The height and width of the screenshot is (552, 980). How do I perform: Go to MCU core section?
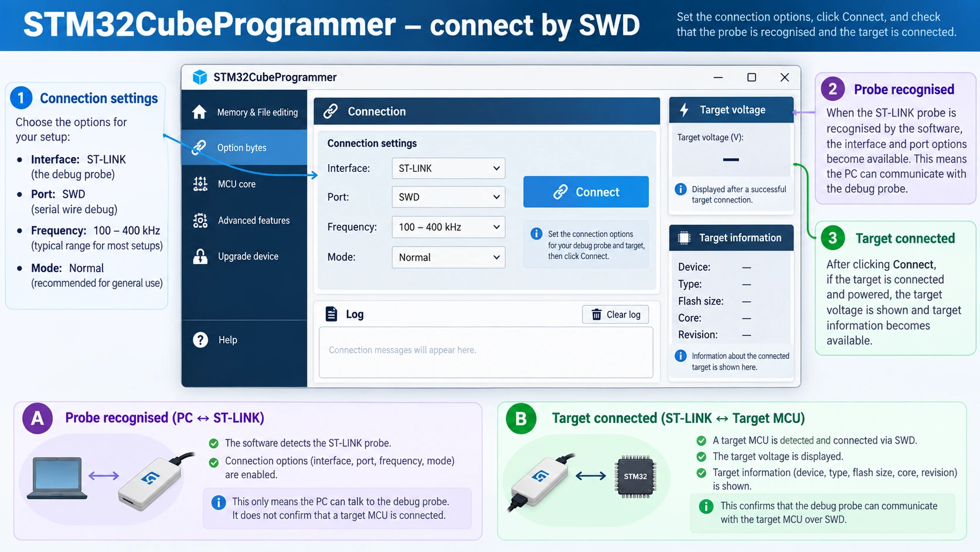pyautogui.click(x=244, y=184)
